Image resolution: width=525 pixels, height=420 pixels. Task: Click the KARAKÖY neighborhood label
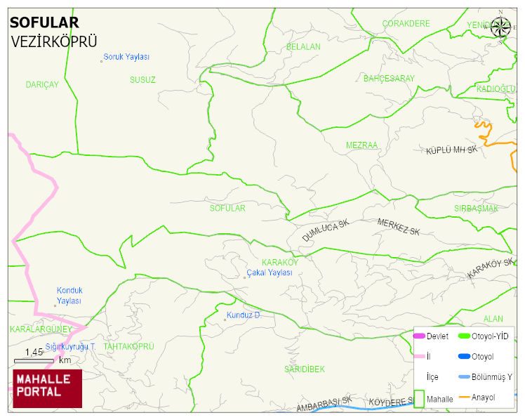(280, 262)
